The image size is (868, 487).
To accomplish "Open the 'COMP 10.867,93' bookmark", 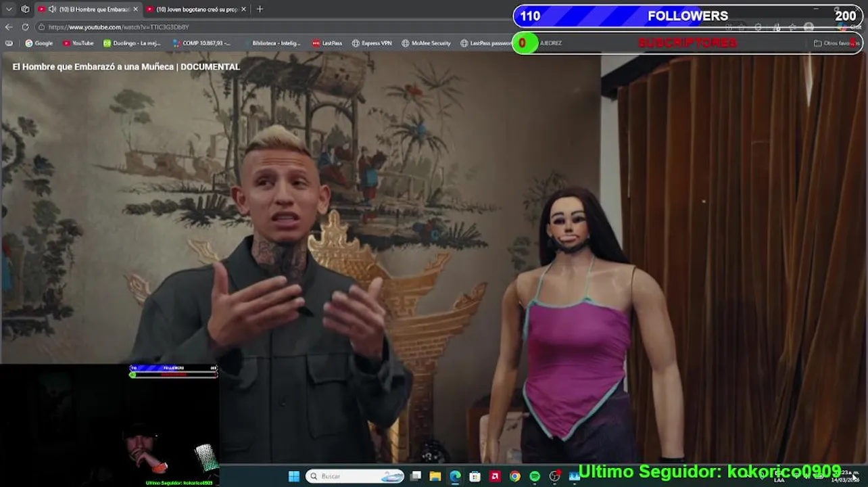I will pos(201,43).
